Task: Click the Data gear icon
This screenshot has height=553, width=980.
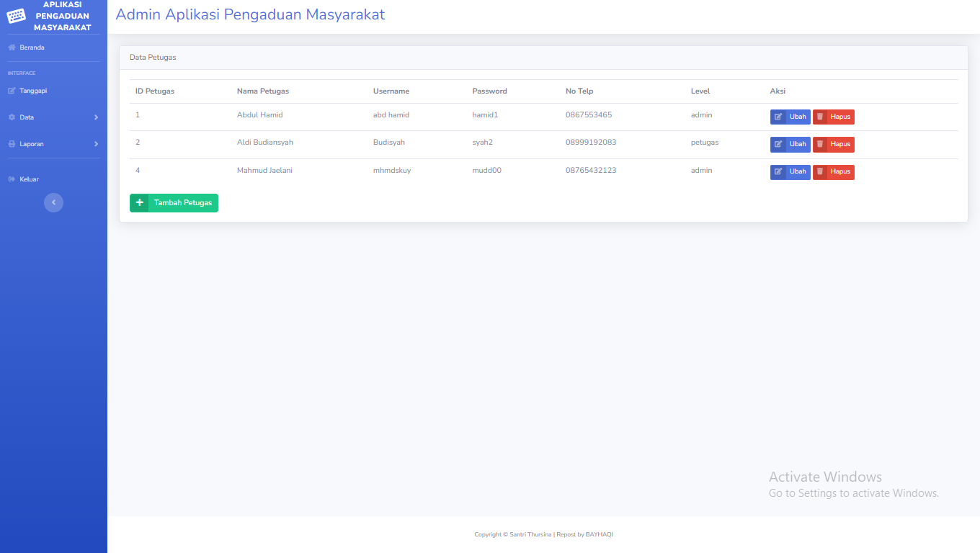Action: pyautogui.click(x=12, y=117)
